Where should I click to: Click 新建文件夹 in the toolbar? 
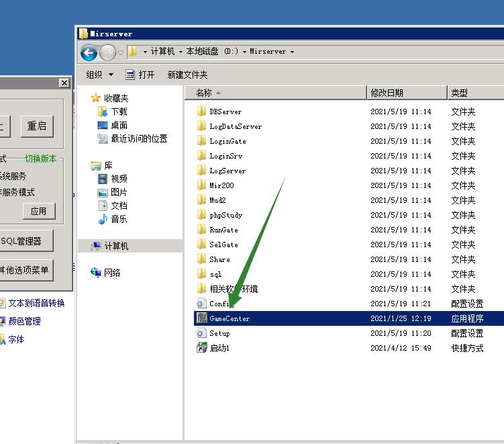pyautogui.click(x=187, y=75)
